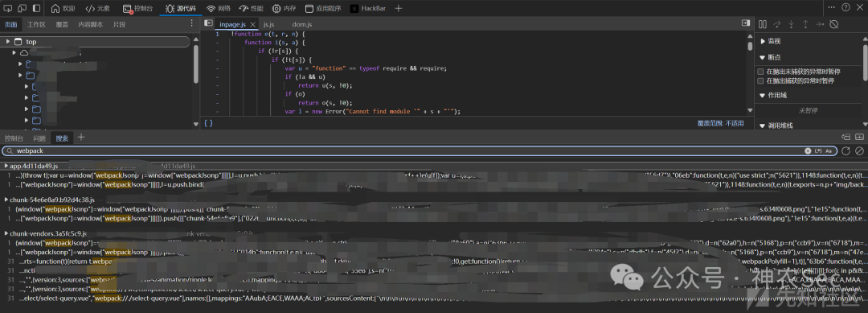Deactivate breakpoints icon

pos(834,24)
